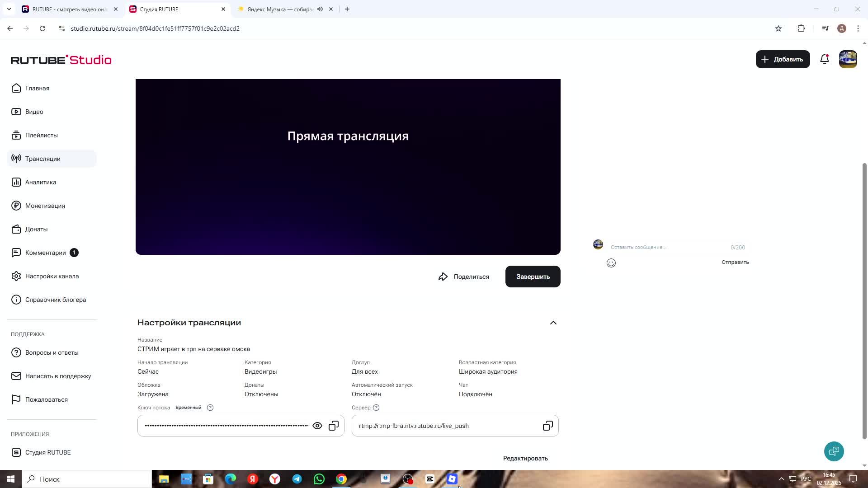Reveal the stream key with eye icon
The width and height of the screenshot is (868, 488).
point(317,426)
